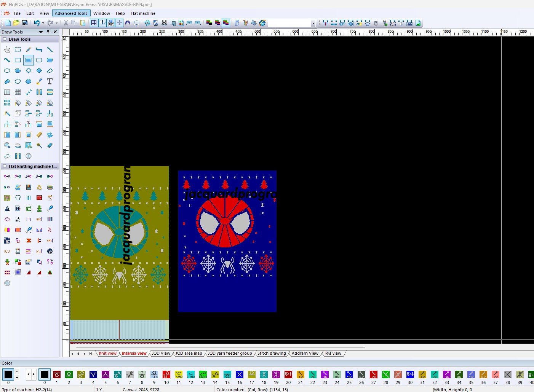Toggle the grid display button in toolbar
Screen dimensions: 534x392
(94, 23)
